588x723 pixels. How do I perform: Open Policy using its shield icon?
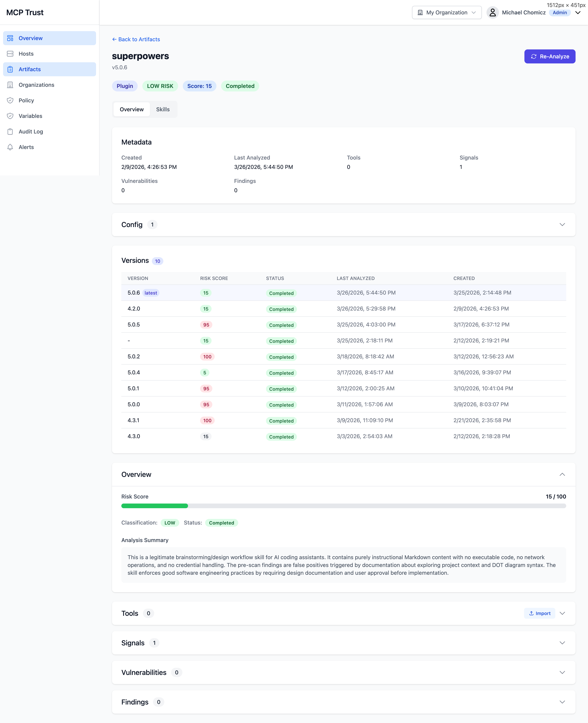coord(10,100)
